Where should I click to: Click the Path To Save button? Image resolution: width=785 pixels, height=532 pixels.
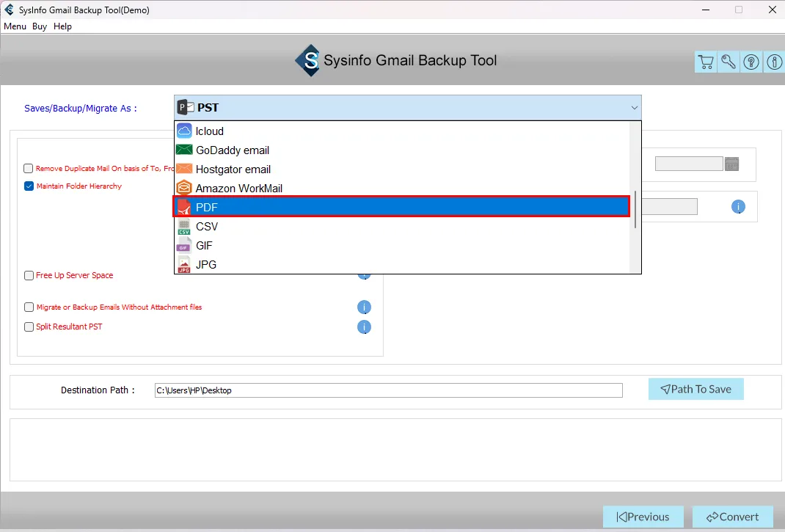click(x=696, y=389)
